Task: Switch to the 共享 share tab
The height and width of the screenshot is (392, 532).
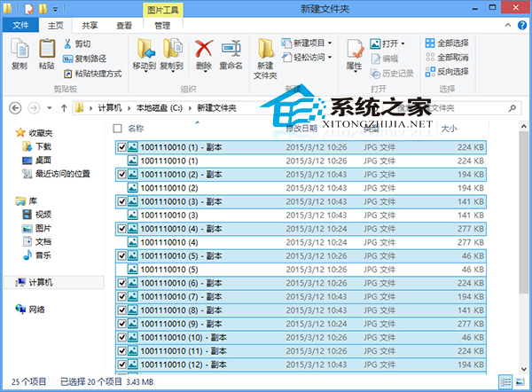Action: pyautogui.click(x=90, y=26)
